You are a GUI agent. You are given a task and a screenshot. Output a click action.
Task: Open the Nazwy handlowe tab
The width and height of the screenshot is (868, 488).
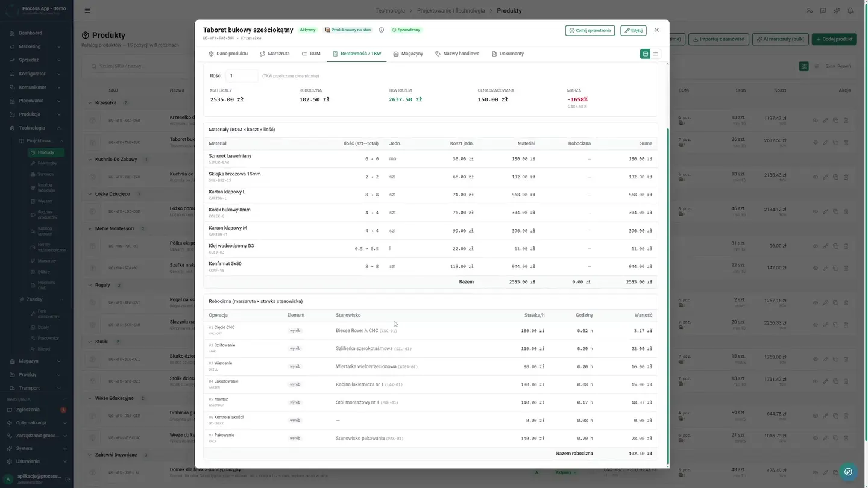coord(457,54)
